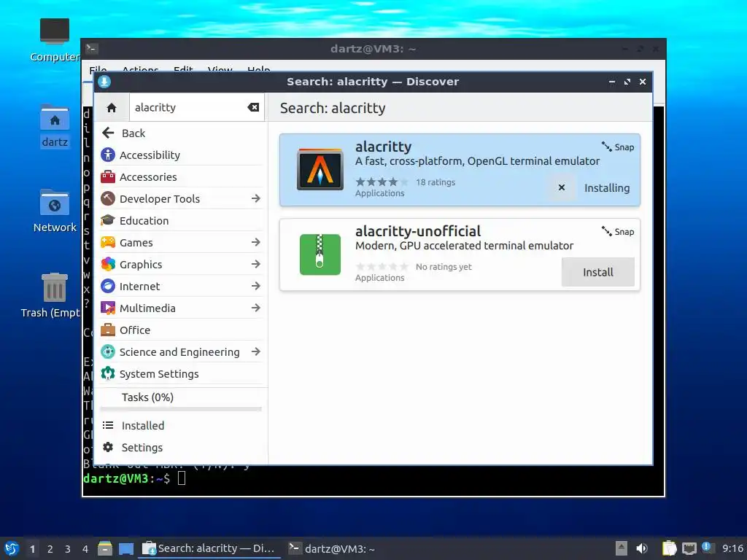Viewport: 747px width, 560px height.
Task: Open the Accessories category
Action: [181, 176]
